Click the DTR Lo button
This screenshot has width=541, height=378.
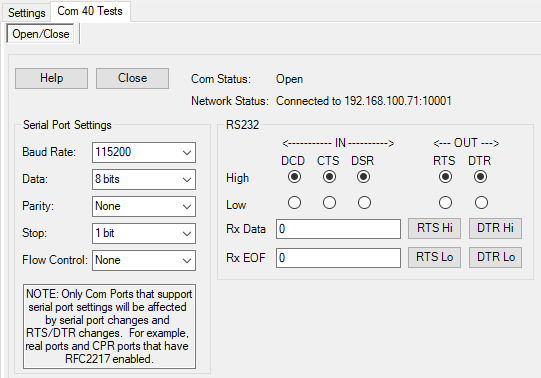pyautogui.click(x=495, y=257)
